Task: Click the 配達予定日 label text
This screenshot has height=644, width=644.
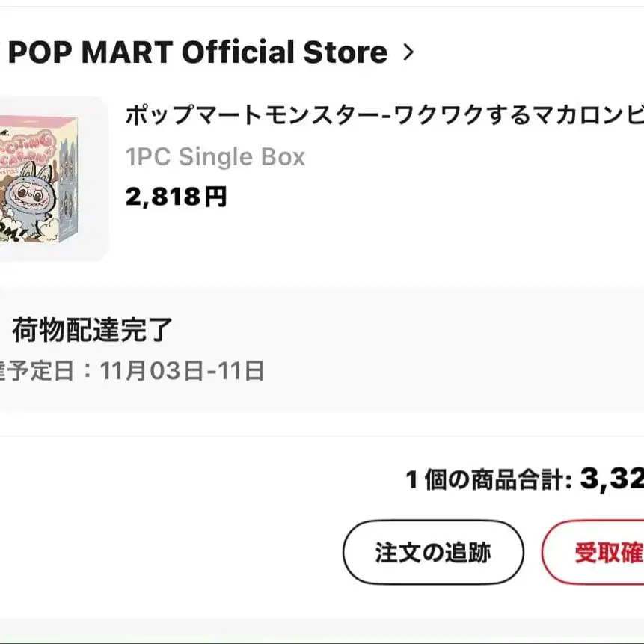Action: pyautogui.click(x=37, y=370)
